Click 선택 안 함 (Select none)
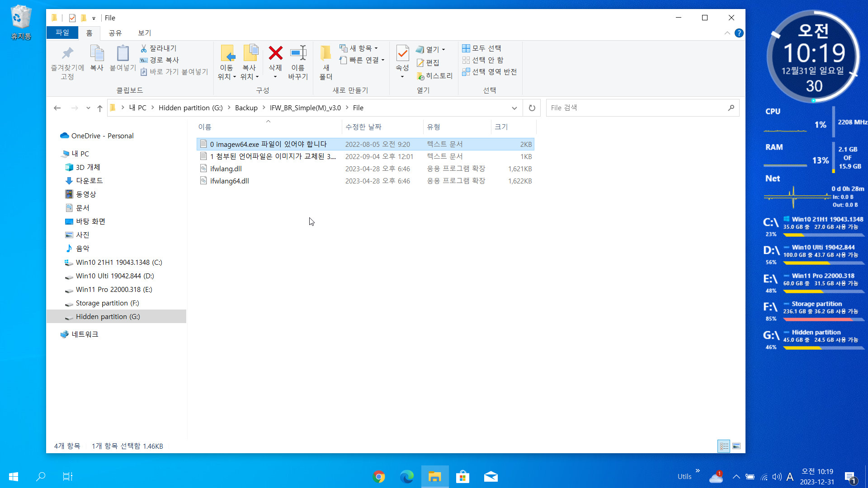Image resolution: width=868 pixels, height=488 pixels. [483, 60]
